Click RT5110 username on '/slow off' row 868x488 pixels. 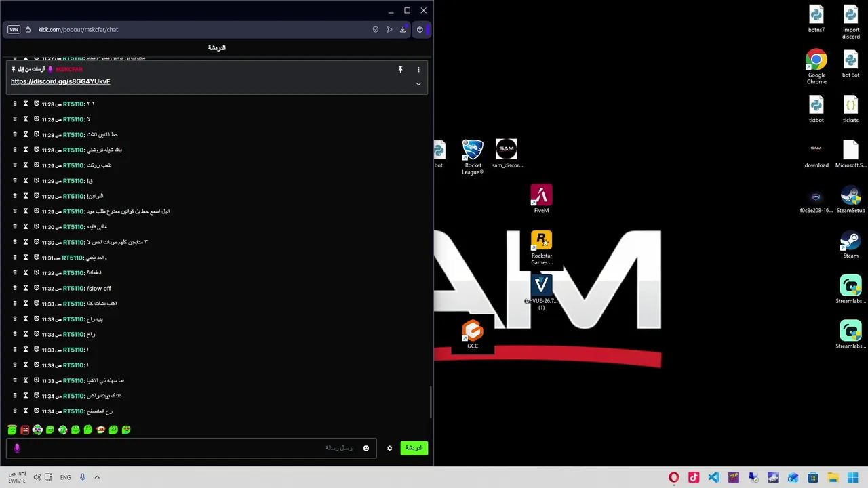pyautogui.click(x=73, y=288)
